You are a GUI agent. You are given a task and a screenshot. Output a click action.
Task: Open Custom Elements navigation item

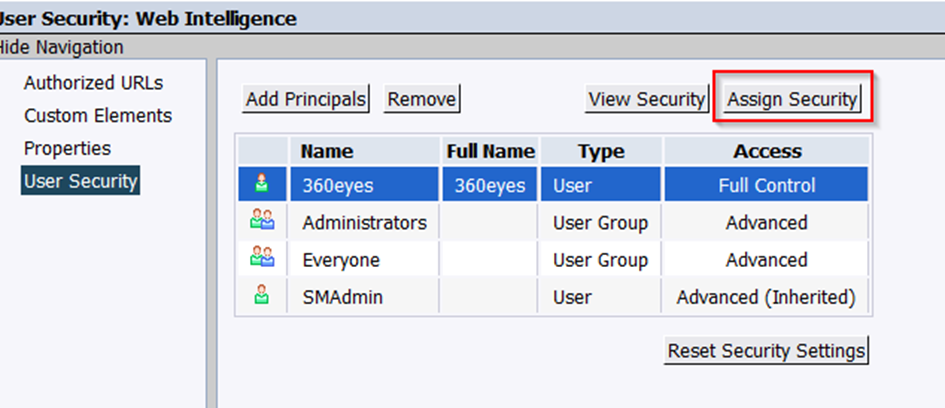(98, 115)
